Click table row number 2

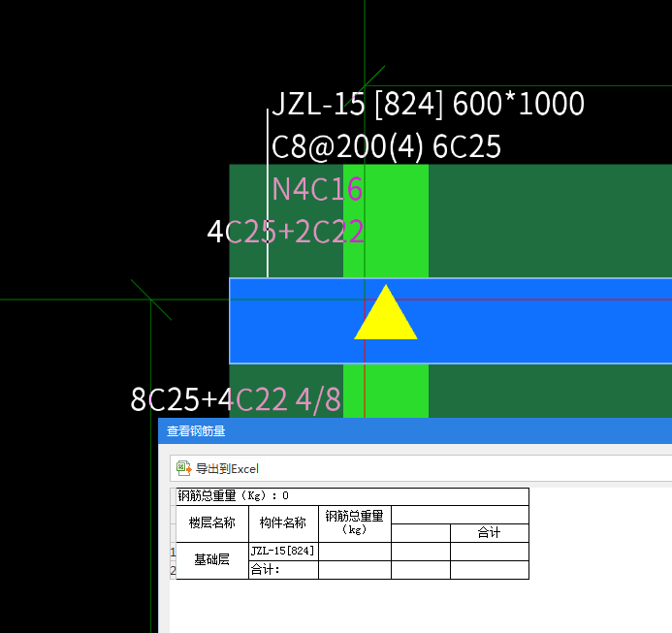(x=174, y=570)
